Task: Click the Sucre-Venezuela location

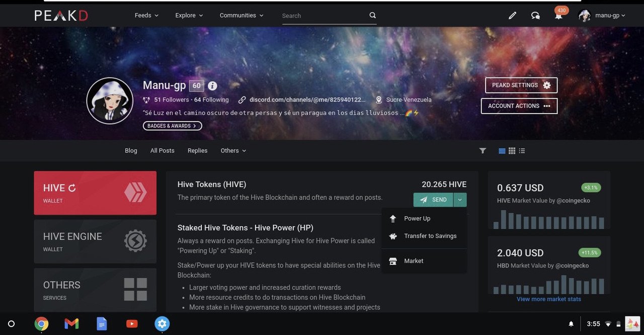Action: point(409,100)
